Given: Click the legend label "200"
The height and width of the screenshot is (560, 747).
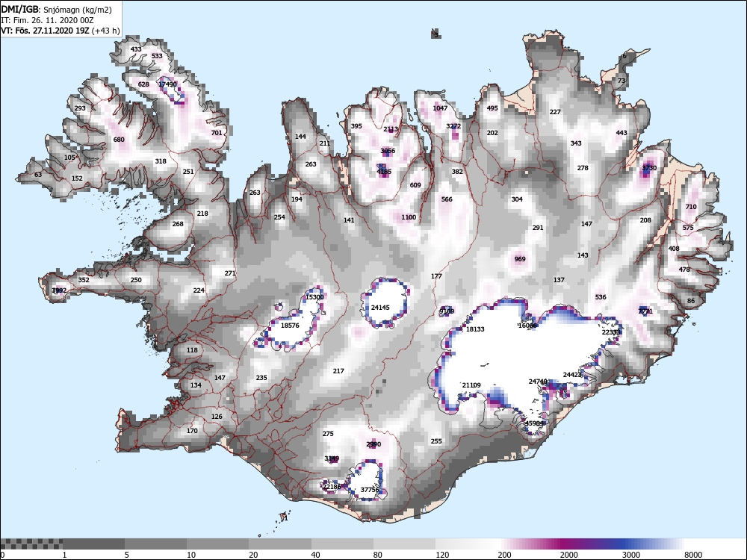Looking at the screenshot, I should (x=504, y=555).
